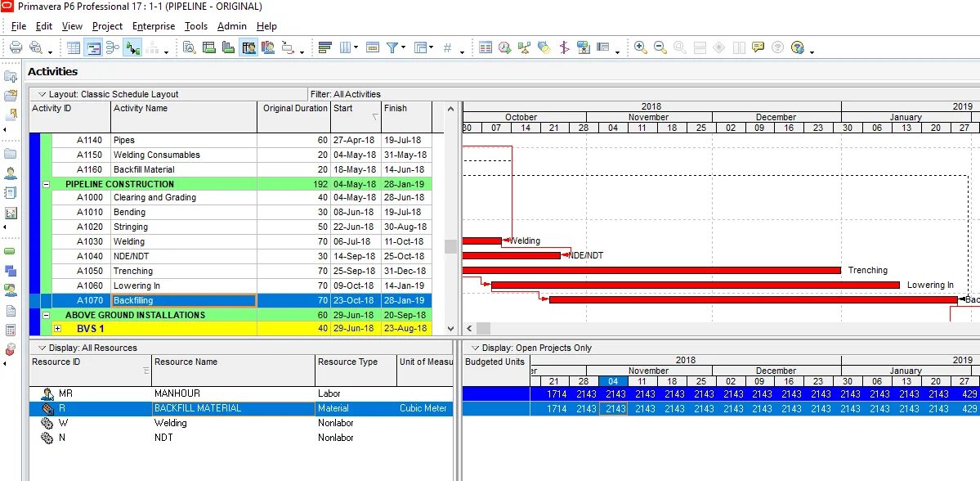
Task: Click the Gantt horizontal scrollbar thumb
Action: [x=483, y=328]
